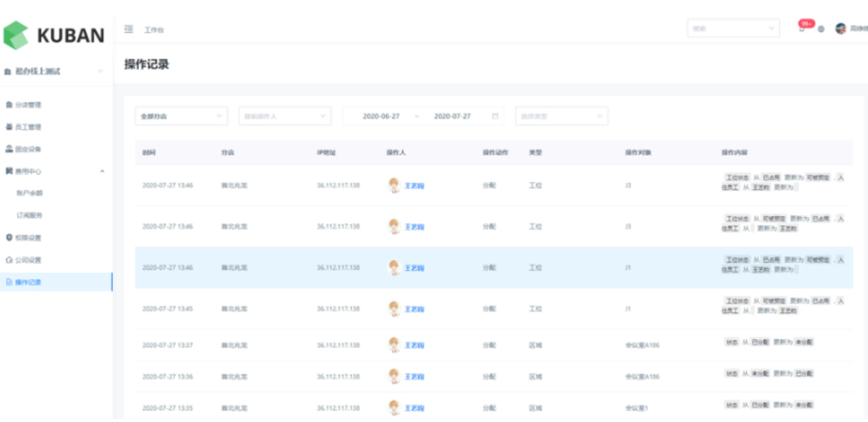Collapse the 费用中心 submenu
The height and width of the screenshot is (422, 868).
[102, 171]
